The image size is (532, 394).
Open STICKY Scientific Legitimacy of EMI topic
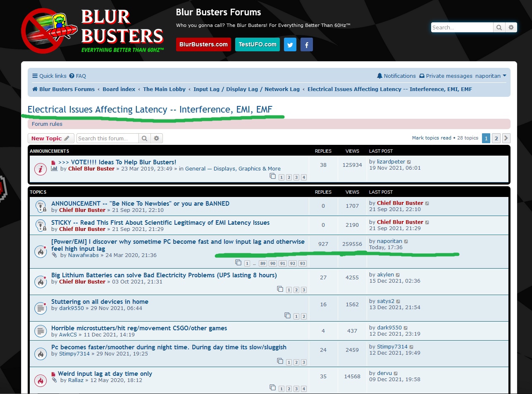[x=160, y=222]
